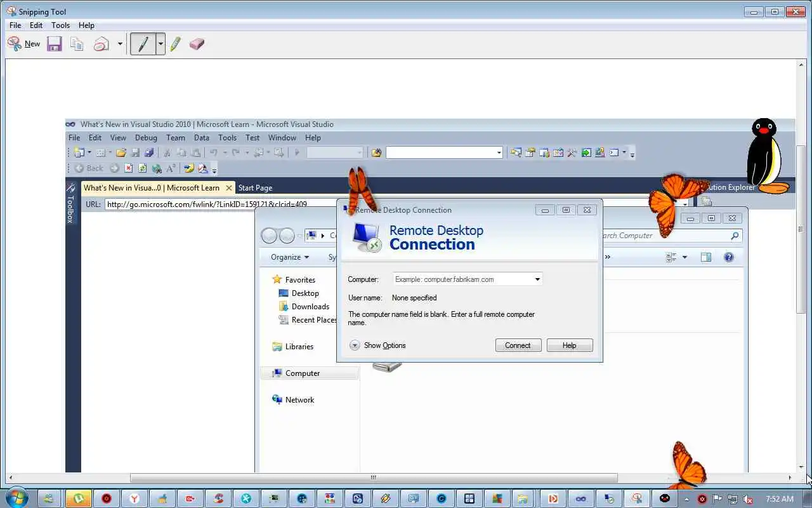The height and width of the screenshot is (508, 812).
Task: Open Snipping Tool's Help menu
Action: click(86, 25)
